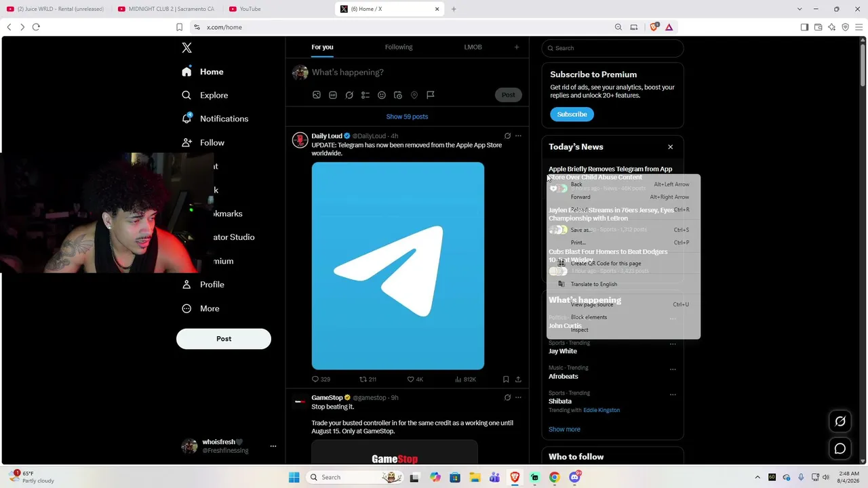
Task: Click the Subscribe to Premium button
Action: [572, 115]
